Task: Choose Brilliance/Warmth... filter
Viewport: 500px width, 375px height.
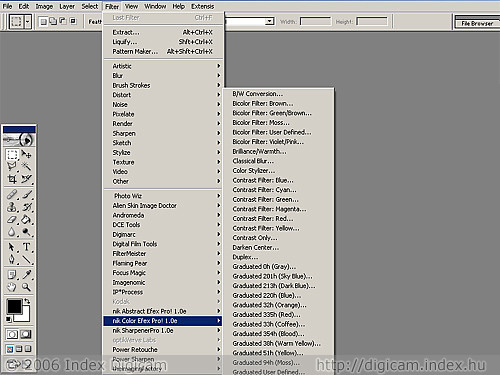Action: point(278,152)
